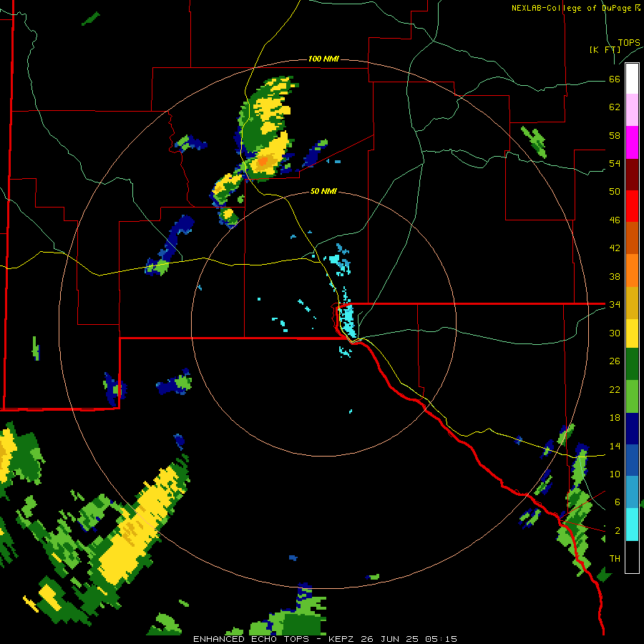Pick the magenta legend swatch

tap(632, 142)
